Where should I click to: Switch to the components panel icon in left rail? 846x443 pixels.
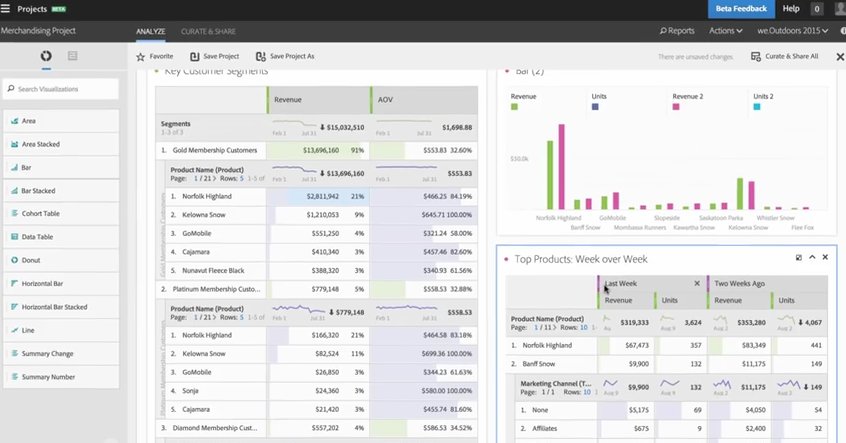click(x=72, y=56)
